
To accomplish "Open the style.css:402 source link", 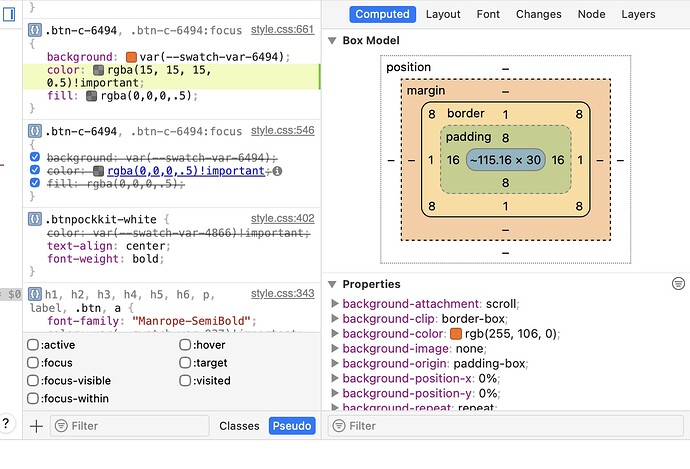I will click(x=283, y=219).
